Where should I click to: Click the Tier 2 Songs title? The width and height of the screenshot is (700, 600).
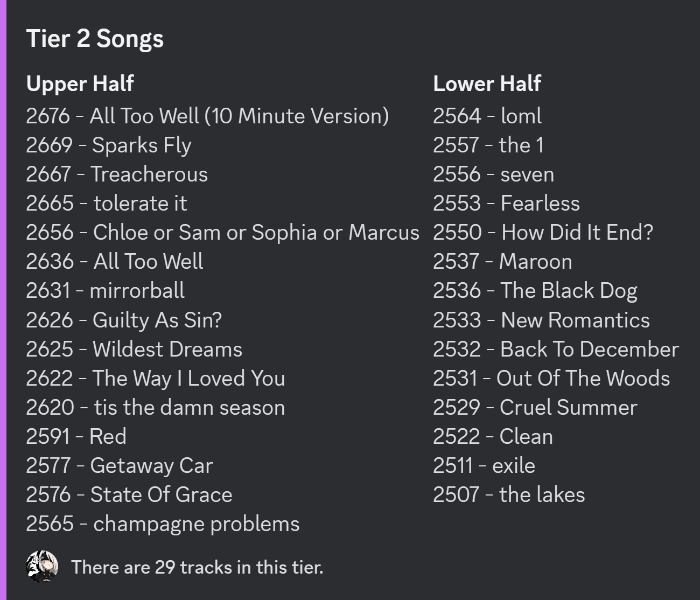95,39
